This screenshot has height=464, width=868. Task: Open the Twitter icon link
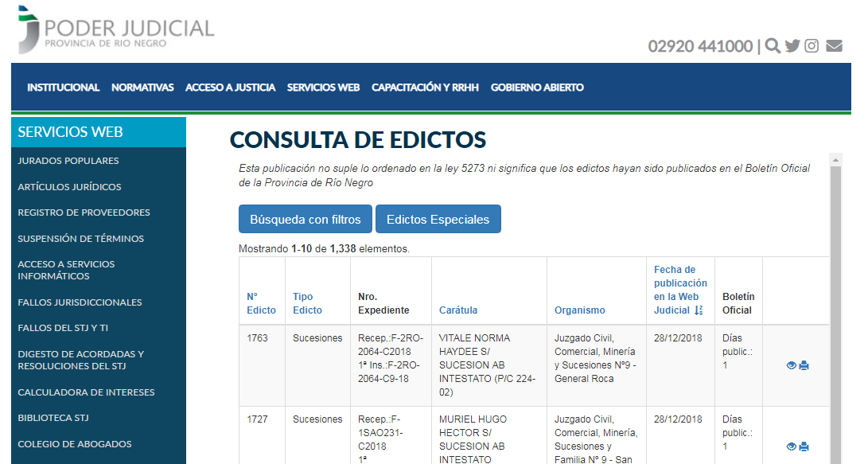pyautogui.click(x=792, y=46)
